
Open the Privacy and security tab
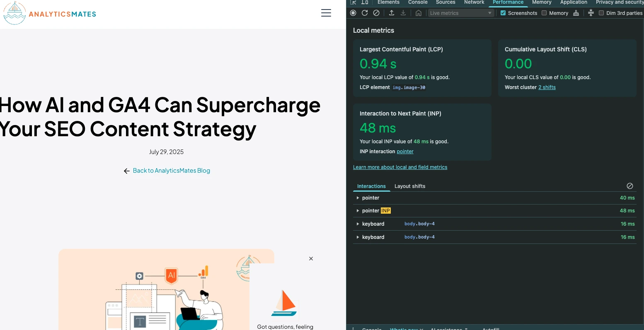[x=620, y=2]
